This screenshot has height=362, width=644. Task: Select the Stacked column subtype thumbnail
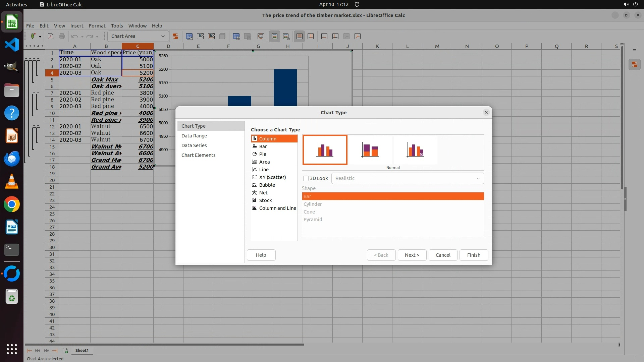pos(370,150)
